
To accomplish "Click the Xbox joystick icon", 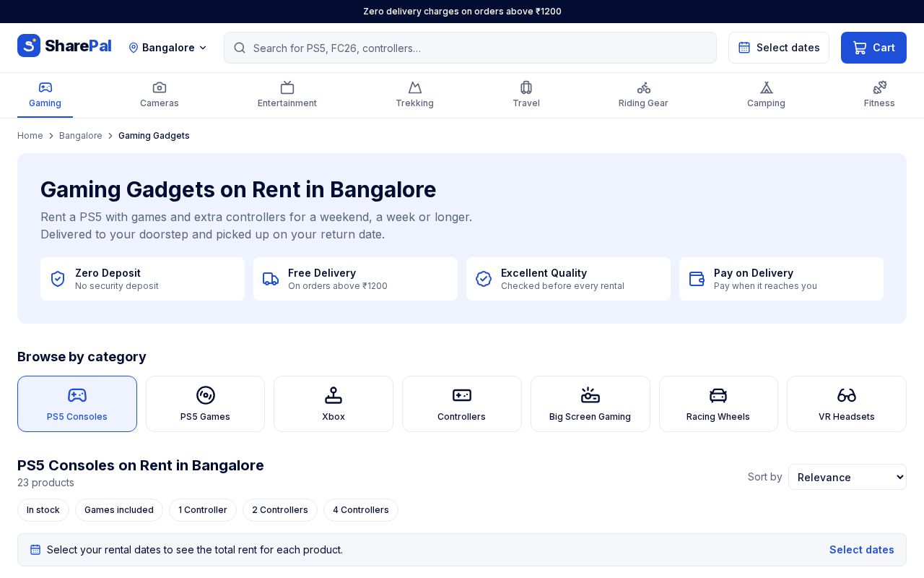I will 334,395.
